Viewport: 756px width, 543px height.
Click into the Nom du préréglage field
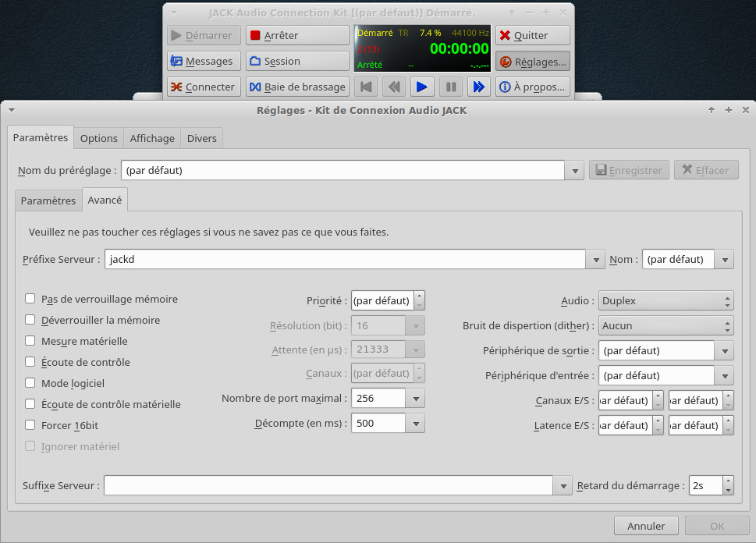(343, 170)
